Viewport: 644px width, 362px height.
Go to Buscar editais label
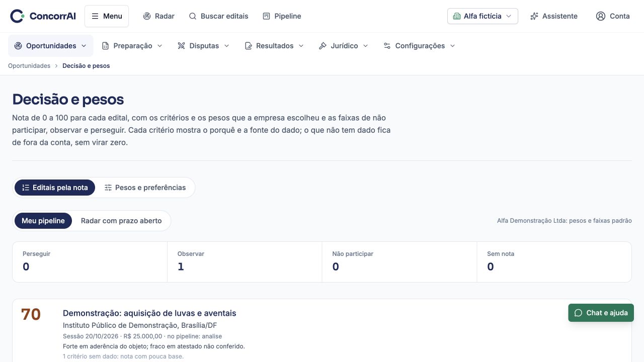(x=224, y=16)
